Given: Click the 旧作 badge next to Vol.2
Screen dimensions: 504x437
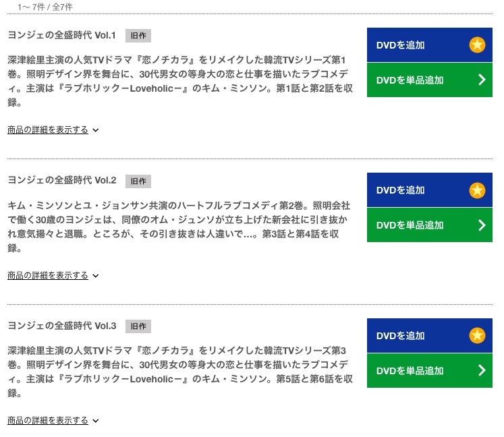Looking at the screenshot, I should point(138,181).
